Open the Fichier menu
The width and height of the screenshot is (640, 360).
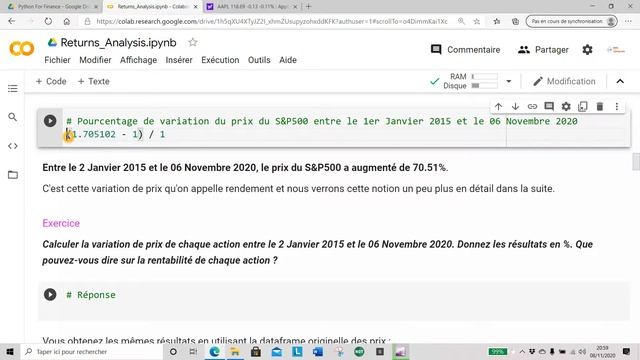(x=57, y=60)
